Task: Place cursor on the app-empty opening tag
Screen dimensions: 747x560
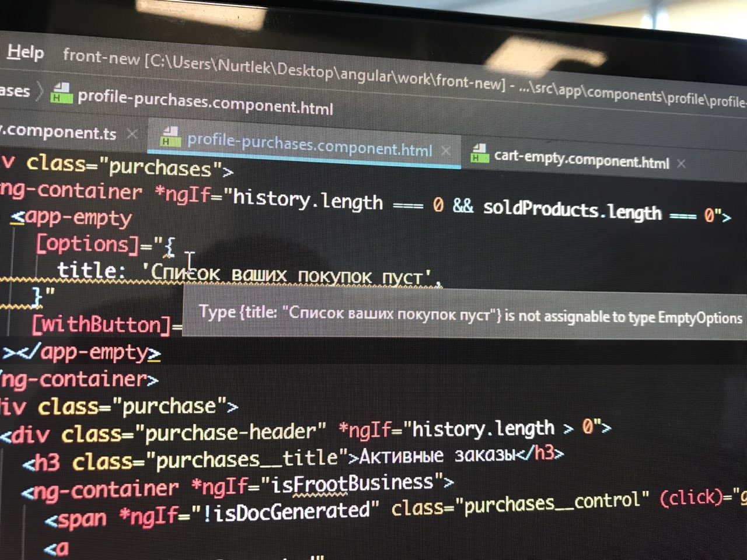Action: 71,218
